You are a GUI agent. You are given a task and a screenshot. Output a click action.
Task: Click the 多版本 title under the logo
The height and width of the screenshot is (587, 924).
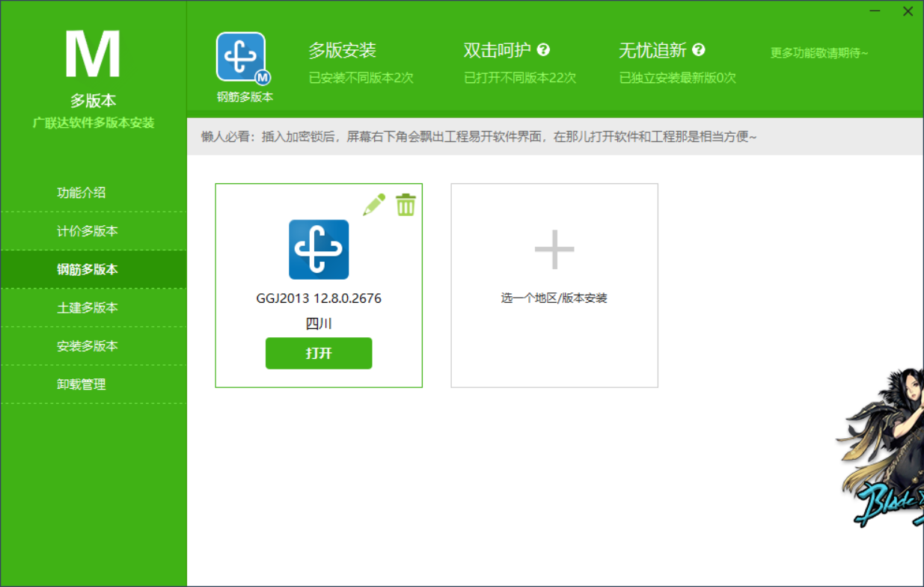click(x=94, y=100)
